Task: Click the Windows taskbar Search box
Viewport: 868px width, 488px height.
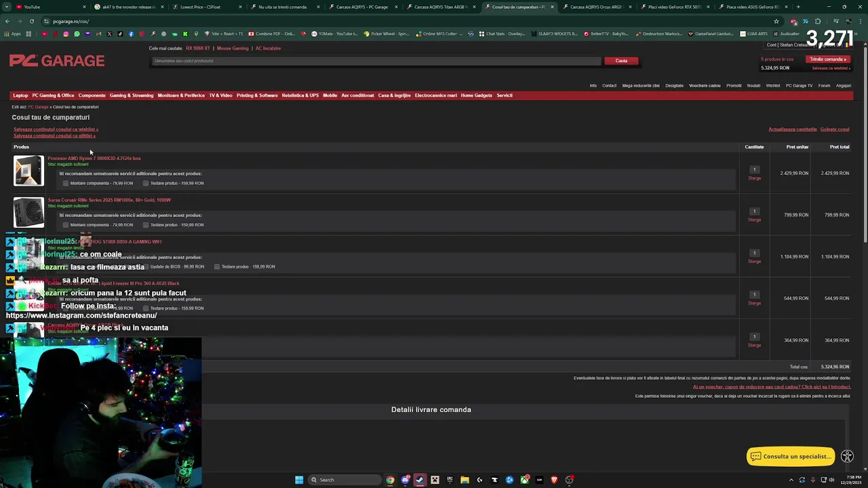Action: tap(344, 480)
